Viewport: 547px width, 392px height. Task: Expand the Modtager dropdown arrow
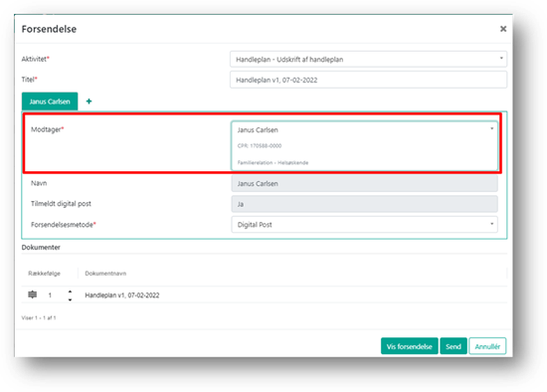(x=492, y=128)
